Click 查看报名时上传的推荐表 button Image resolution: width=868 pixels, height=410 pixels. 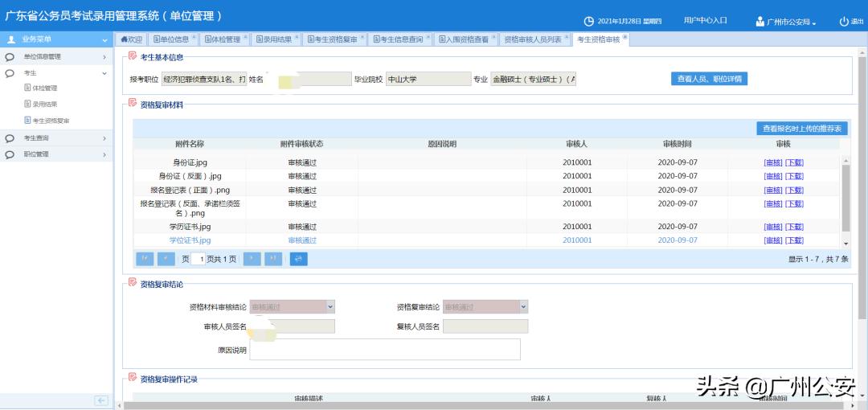pos(802,129)
